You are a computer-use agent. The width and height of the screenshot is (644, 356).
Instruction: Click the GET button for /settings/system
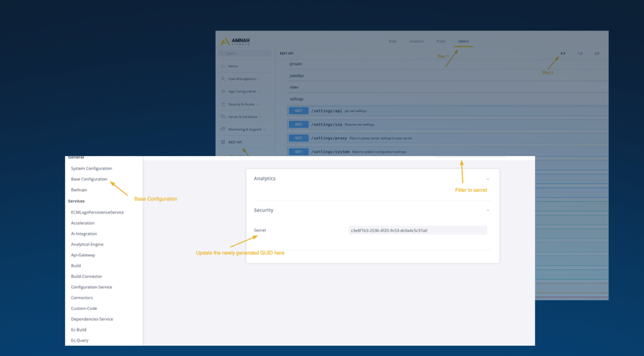pos(298,151)
